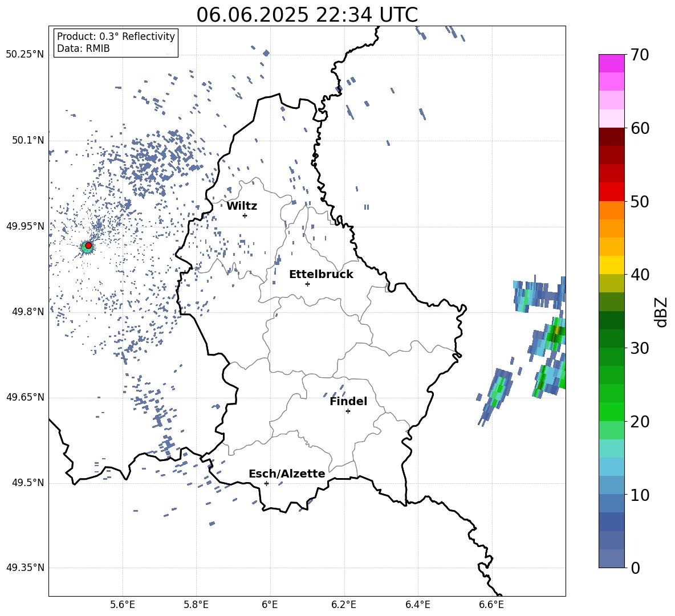Screen dimensions: 675x616
Task: Click the latitude label '49.8°N'
Action: 28,312
